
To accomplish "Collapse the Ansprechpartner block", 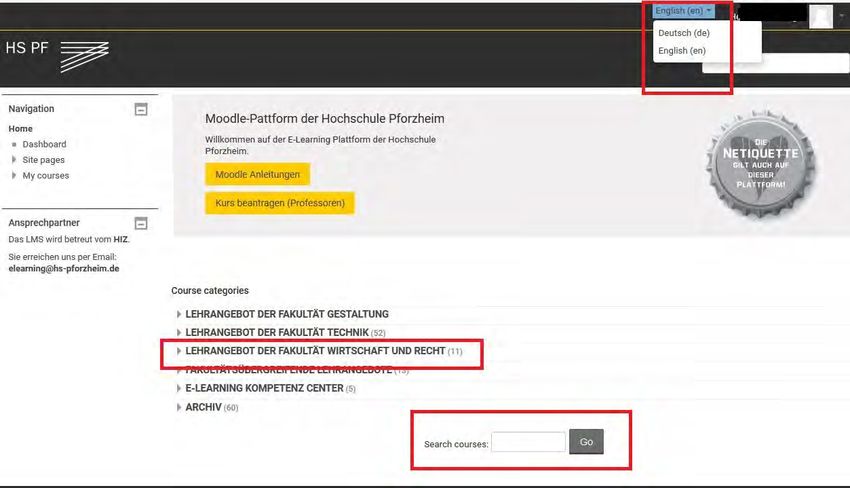I will tap(141, 223).
